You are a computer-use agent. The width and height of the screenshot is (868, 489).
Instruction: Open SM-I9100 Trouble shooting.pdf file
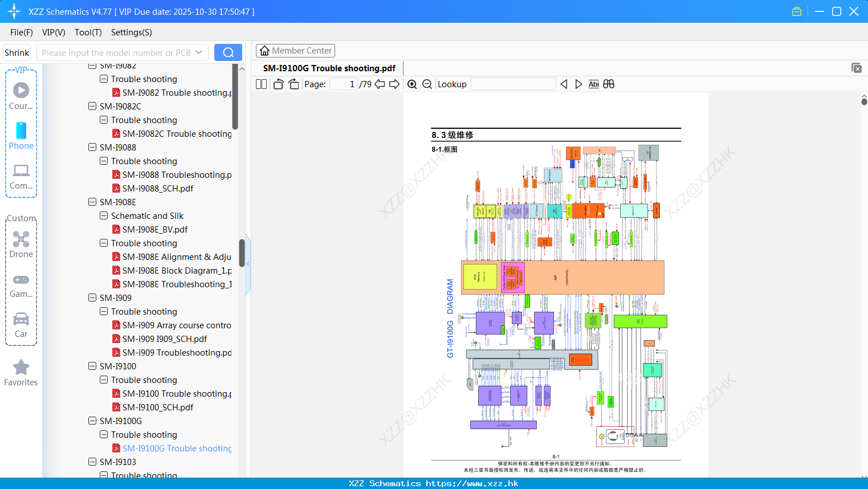point(172,393)
